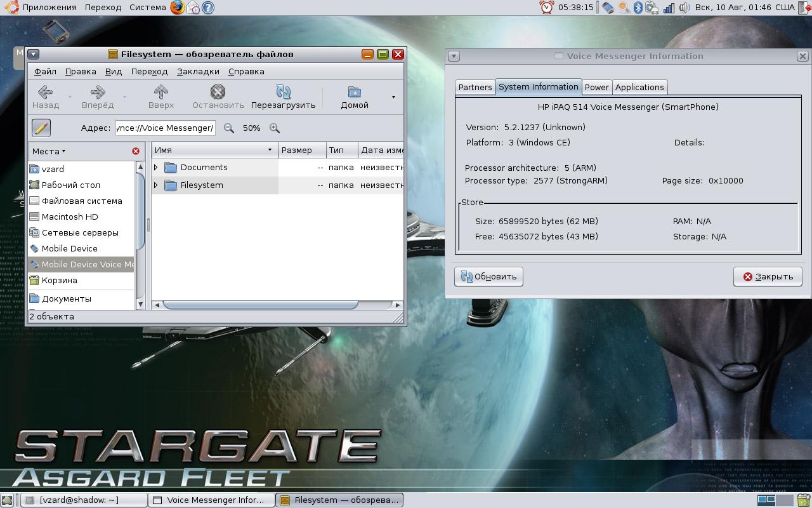Launch mail client from top panel
The image size is (812, 508).
tap(193, 8)
